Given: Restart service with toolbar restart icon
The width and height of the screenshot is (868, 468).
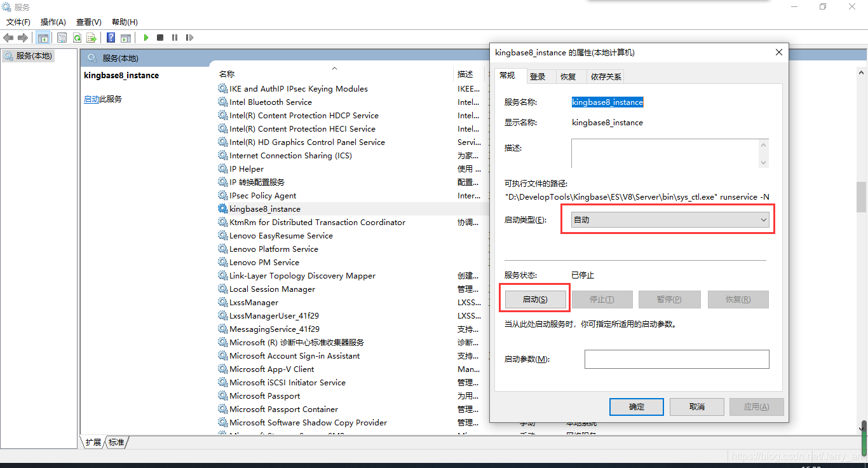Looking at the screenshot, I should [x=189, y=38].
